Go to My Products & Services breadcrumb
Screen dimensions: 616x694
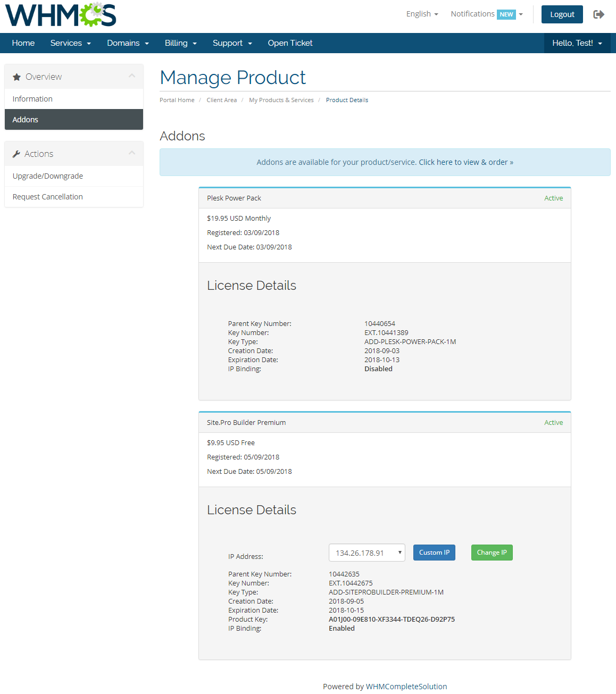pyautogui.click(x=281, y=100)
